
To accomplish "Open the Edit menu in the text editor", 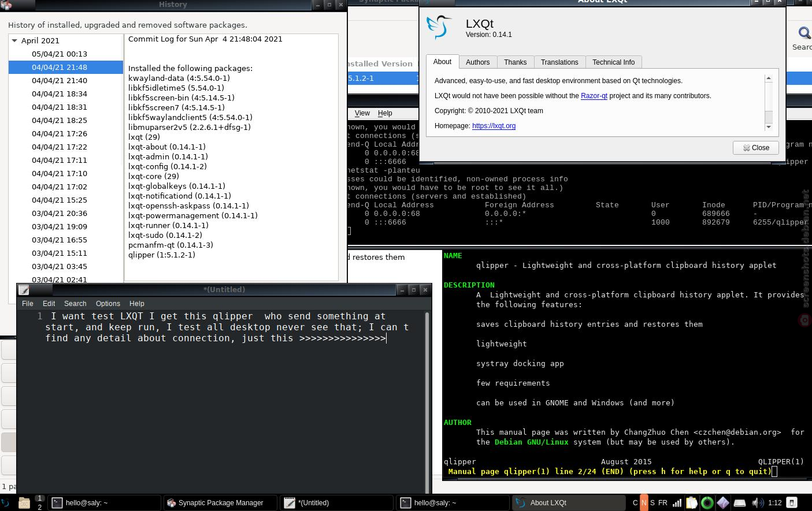I will [x=49, y=303].
